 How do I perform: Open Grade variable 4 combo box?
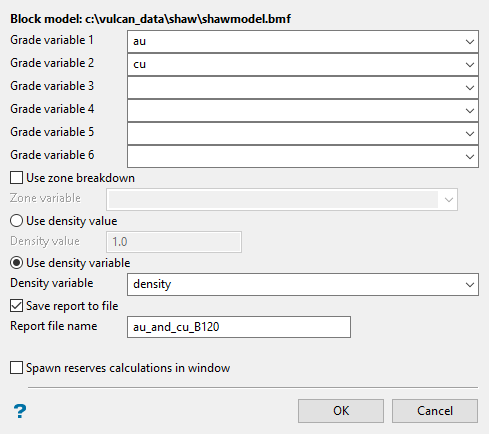303,111
